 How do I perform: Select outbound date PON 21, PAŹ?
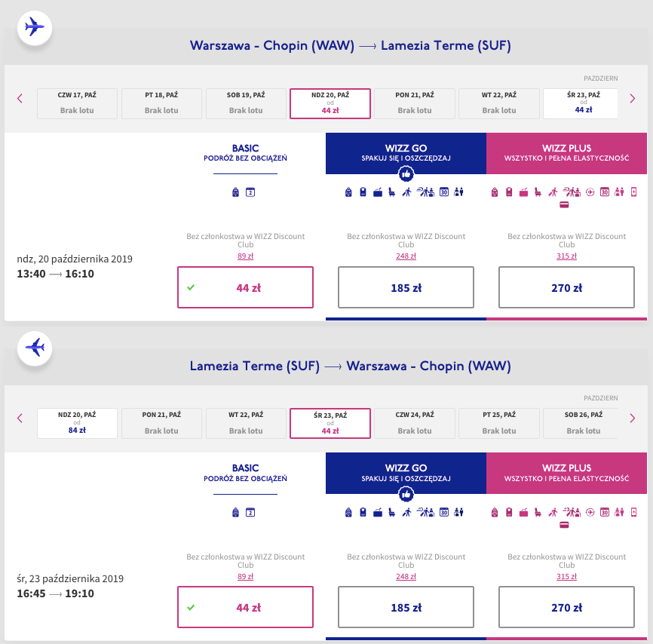point(415,103)
